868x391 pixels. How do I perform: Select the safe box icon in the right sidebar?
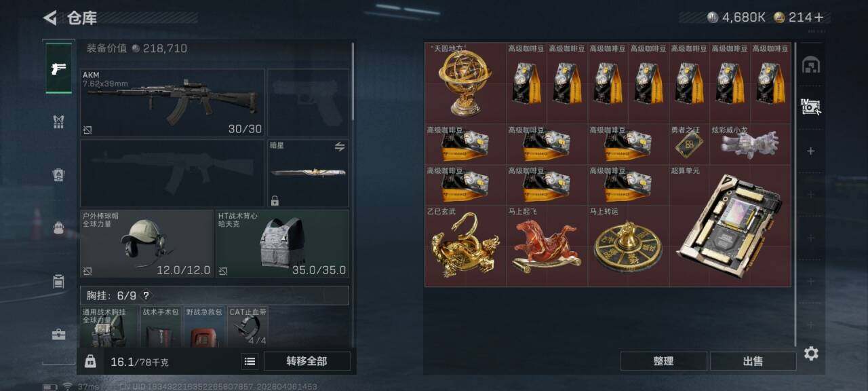pyautogui.click(x=811, y=107)
